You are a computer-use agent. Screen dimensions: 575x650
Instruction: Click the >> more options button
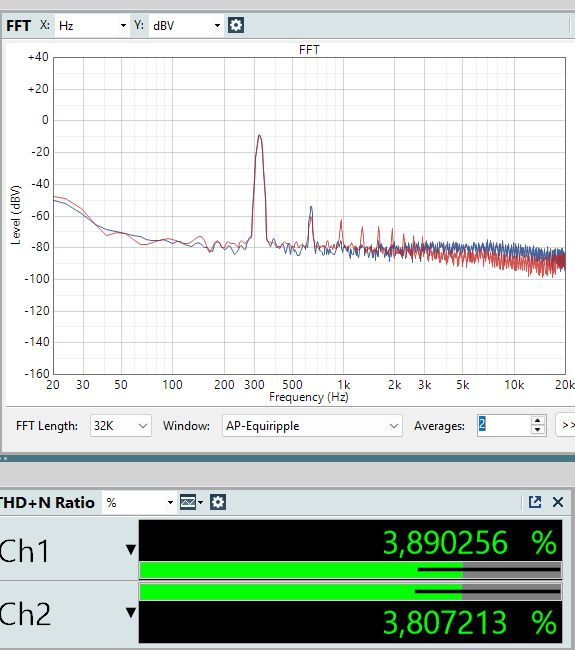(566, 425)
